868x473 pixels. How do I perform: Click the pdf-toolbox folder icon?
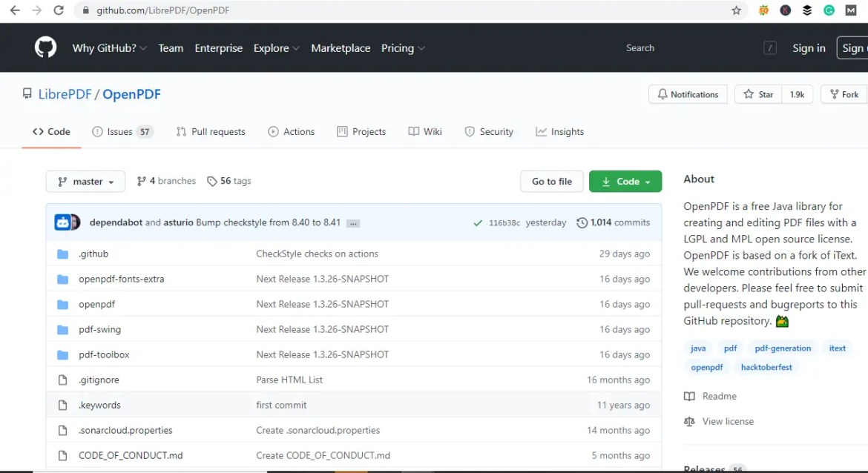click(62, 354)
